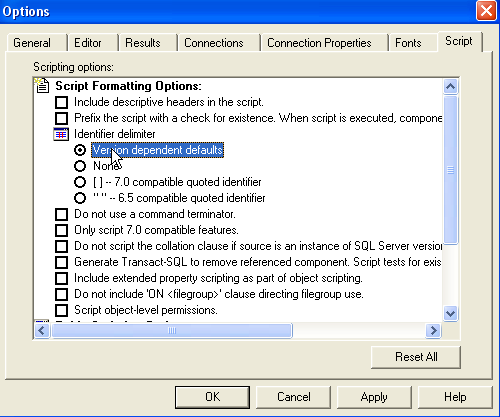This screenshot has height=417, width=500.
Task: Choose " " 6.5 compatible quoted identifier
Action: point(80,198)
